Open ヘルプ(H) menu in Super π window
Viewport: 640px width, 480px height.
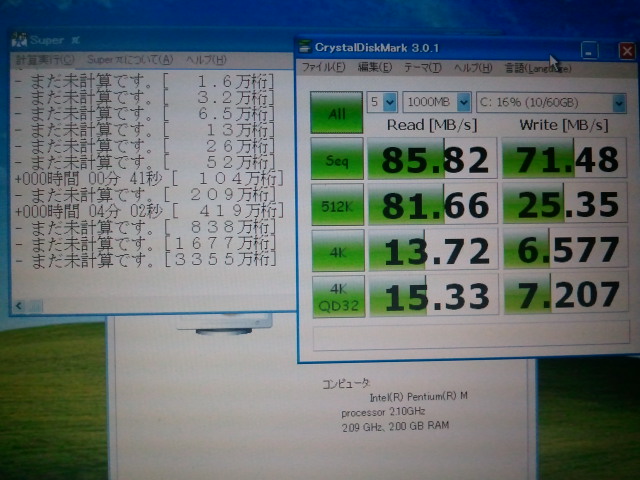[206, 60]
